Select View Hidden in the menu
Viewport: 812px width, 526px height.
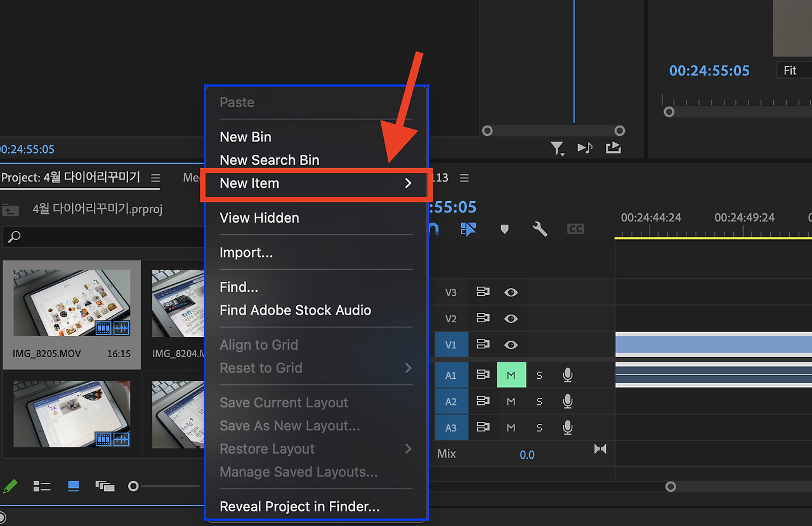259,218
